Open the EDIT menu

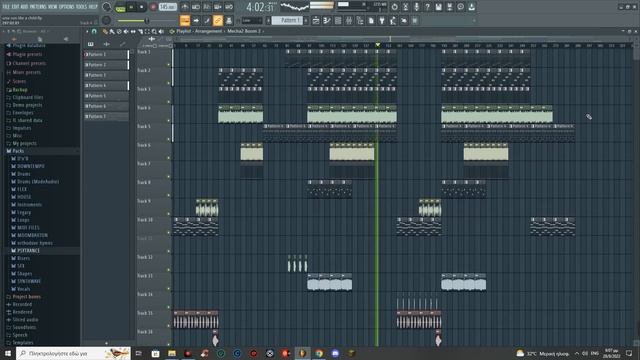[15, 7]
